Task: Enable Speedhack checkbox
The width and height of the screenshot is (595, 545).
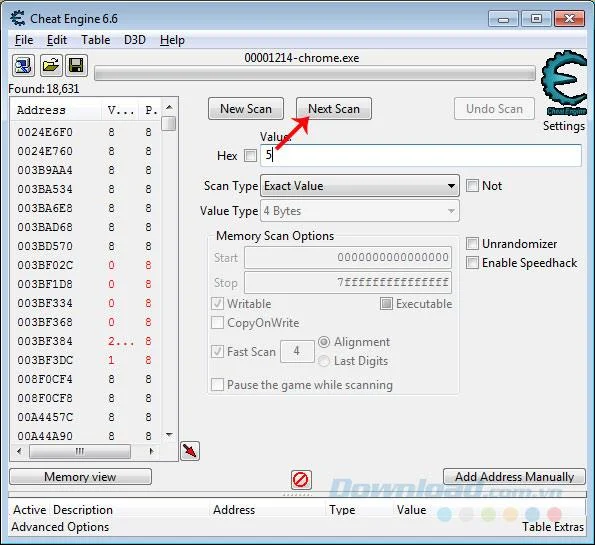Action: pos(472,263)
